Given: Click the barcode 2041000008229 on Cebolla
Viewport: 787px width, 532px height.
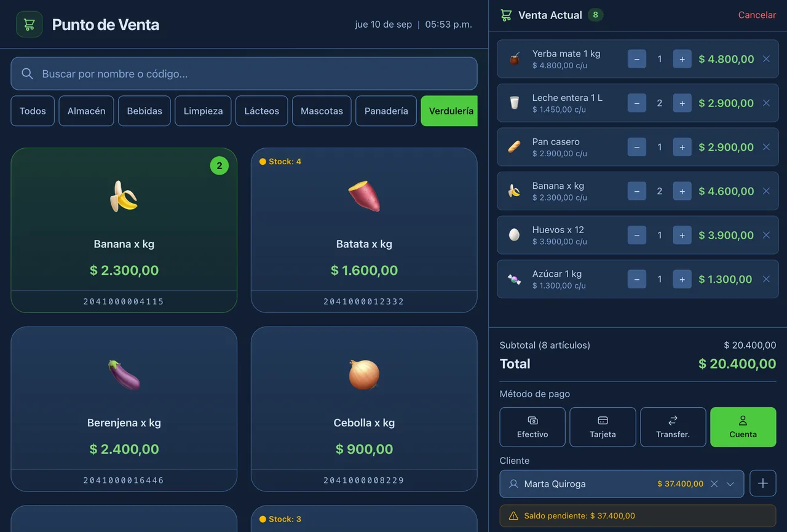Looking at the screenshot, I should (x=364, y=480).
